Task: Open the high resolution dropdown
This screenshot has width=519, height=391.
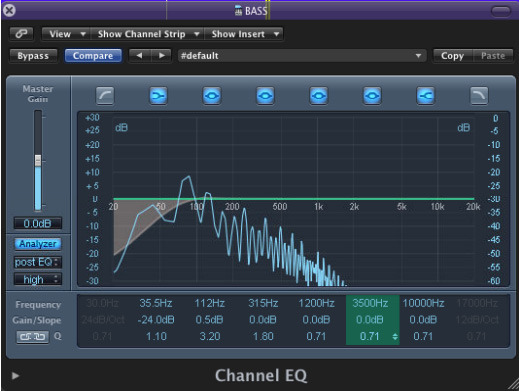Action: (x=38, y=279)
